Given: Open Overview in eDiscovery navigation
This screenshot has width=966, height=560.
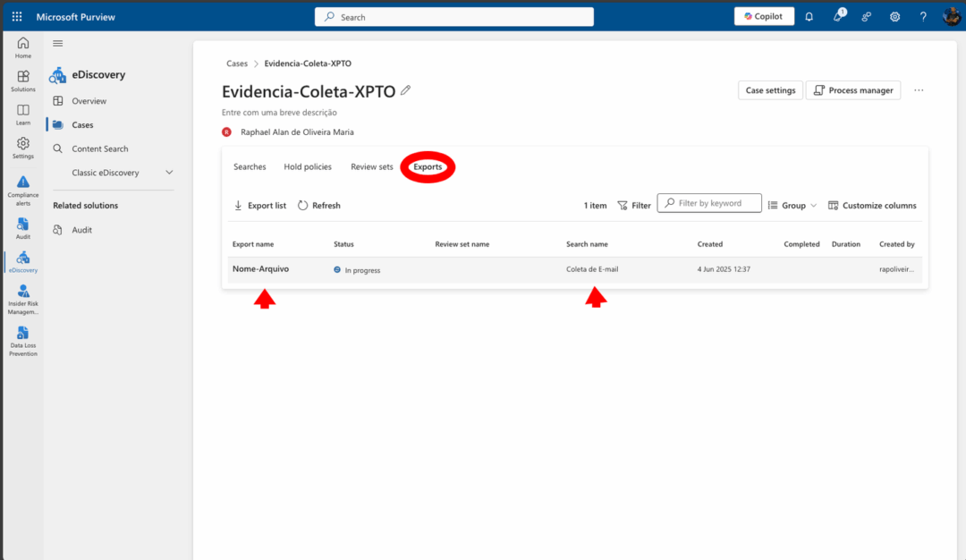Looking at the screenshot, I should tap(89, 101).
